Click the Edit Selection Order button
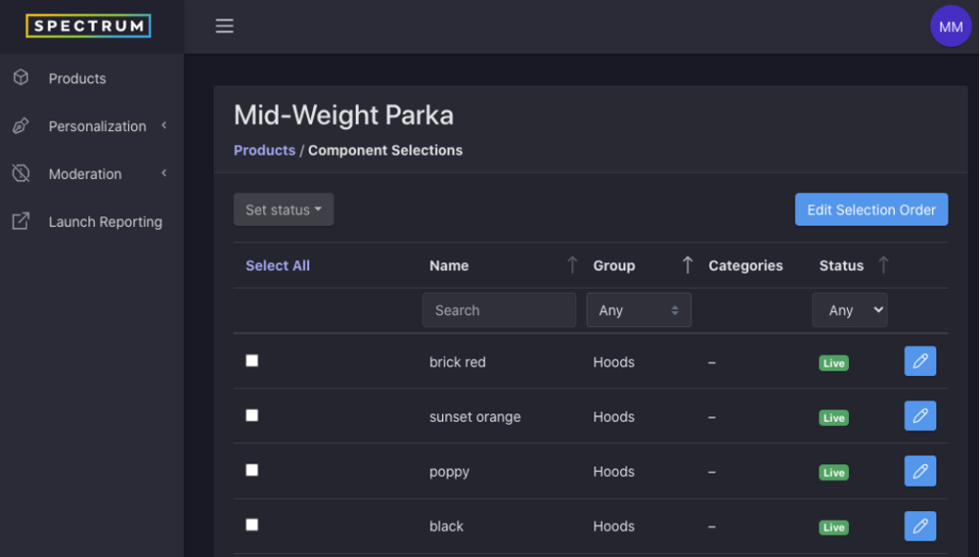980x557 pixels. coord(871,210)
